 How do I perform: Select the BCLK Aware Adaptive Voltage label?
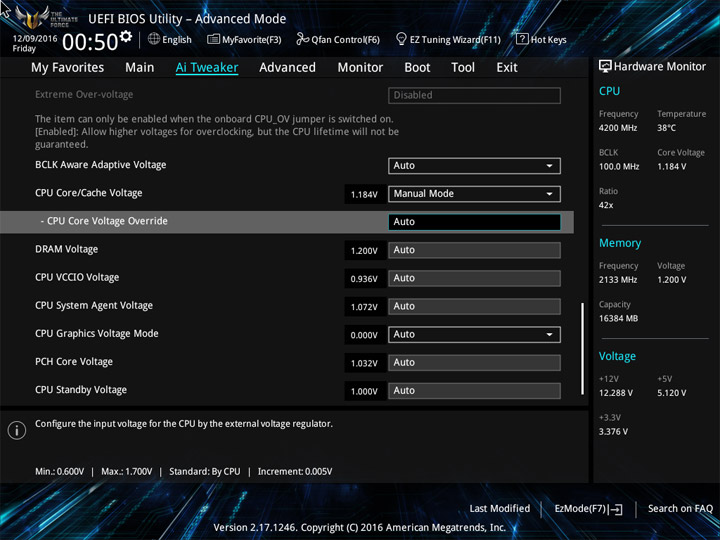(x=101, y=165)
